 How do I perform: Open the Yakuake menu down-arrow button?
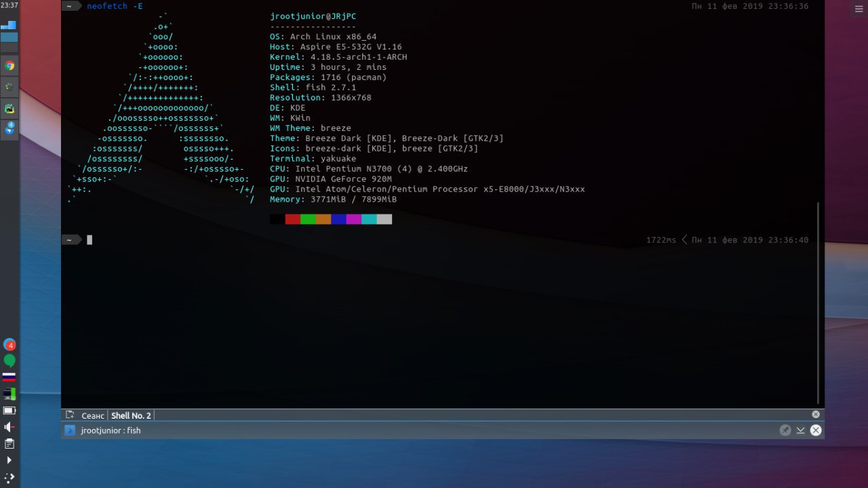click(x=801, y=430)
